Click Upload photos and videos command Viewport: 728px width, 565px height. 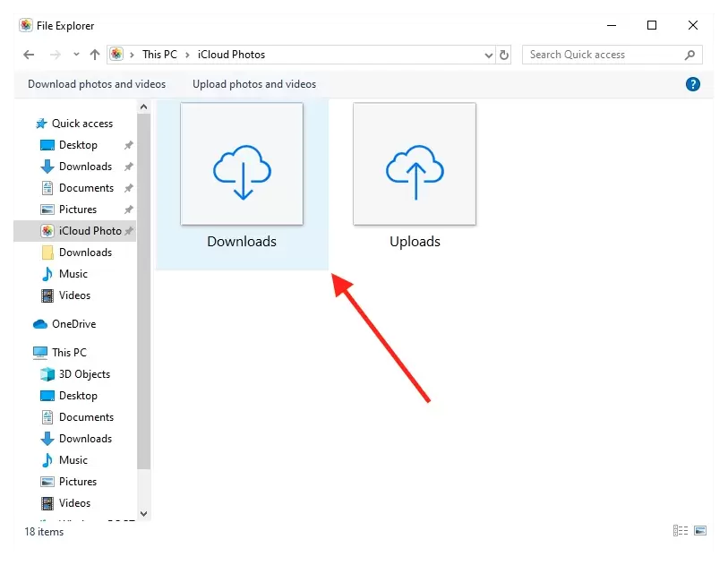254,84
